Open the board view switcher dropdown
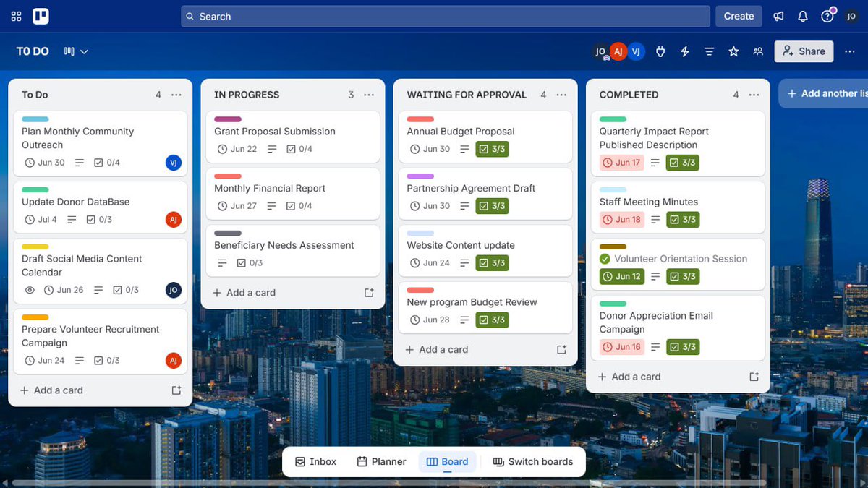The width and height of the screenshot is (868, 488). click(77, 51)
